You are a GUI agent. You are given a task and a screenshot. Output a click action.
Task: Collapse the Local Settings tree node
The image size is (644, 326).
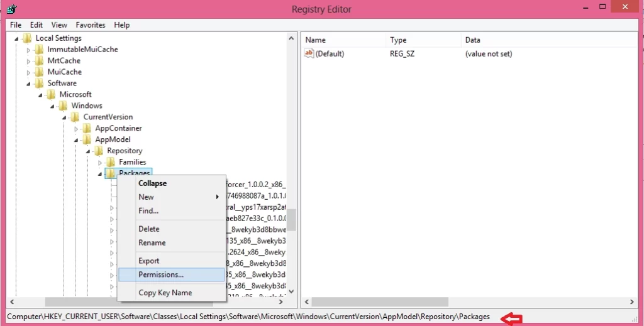point(17,39)
